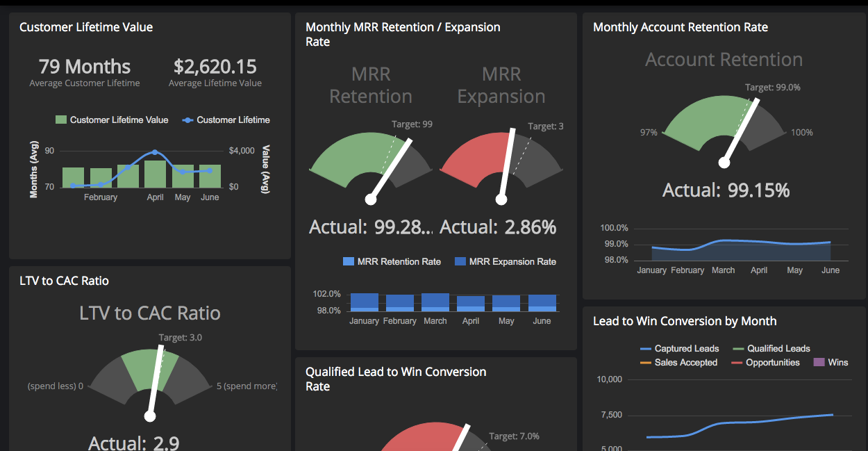Open the Lead to Win Conversion by Month title

[685, 321]
